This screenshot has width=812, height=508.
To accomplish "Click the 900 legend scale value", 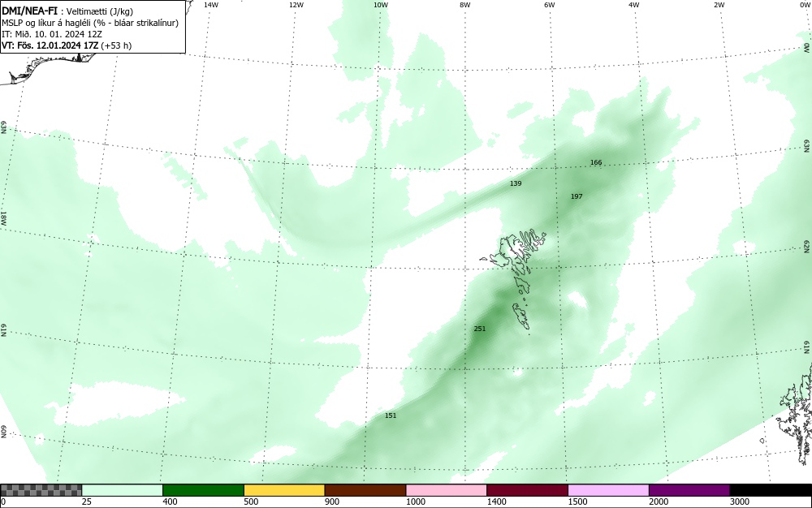I will coord(332,502).
